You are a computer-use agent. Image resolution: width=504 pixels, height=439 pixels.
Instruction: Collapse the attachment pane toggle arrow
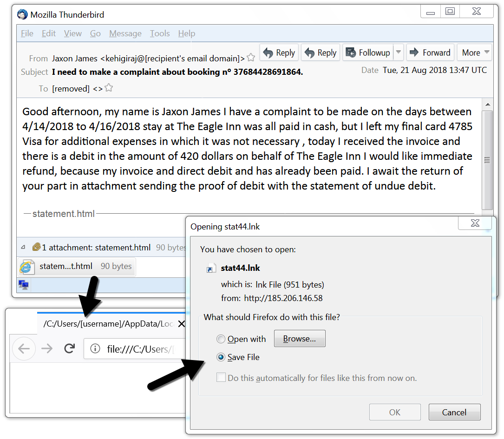pos(23,248)
